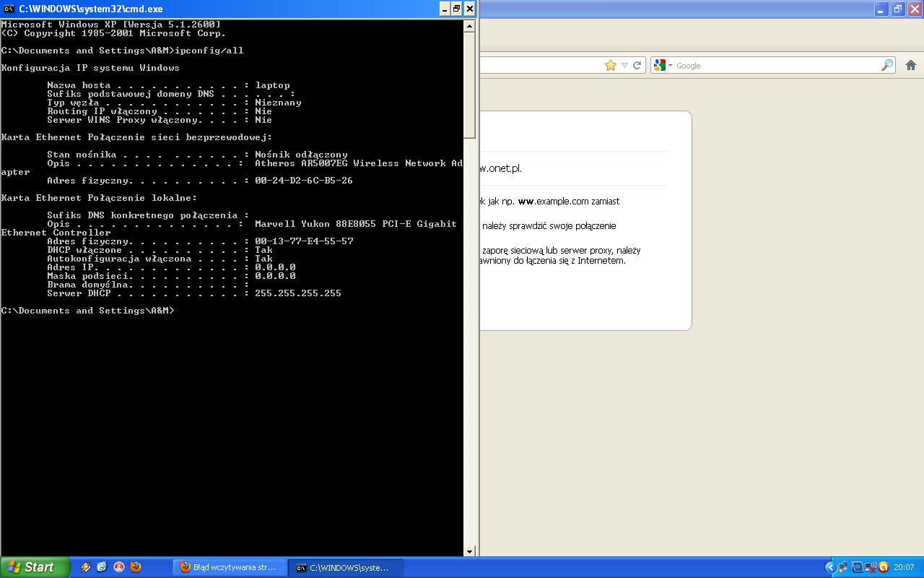
Task: Click the host name value 'laptop'
Action: click(x=272, y=85)
